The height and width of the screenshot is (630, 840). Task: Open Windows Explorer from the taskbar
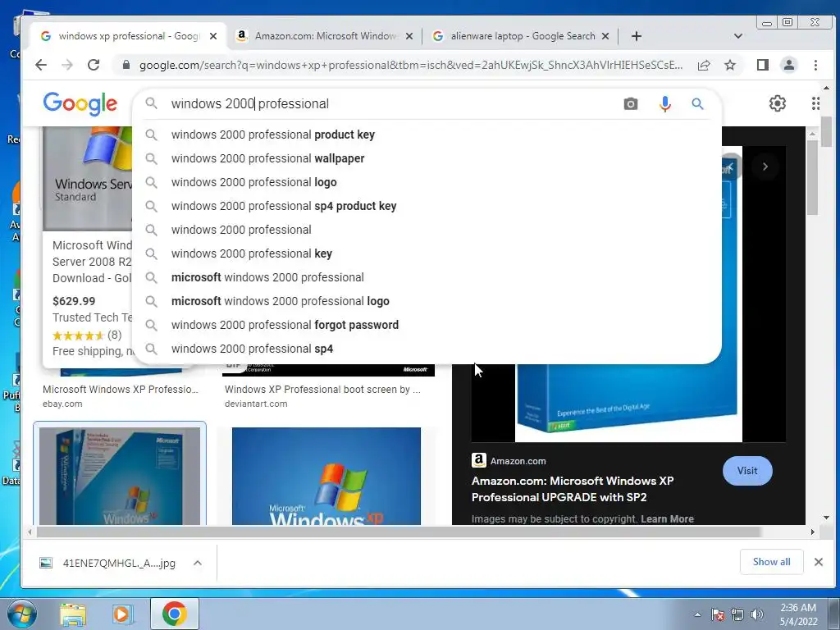[x=73, y=614]
